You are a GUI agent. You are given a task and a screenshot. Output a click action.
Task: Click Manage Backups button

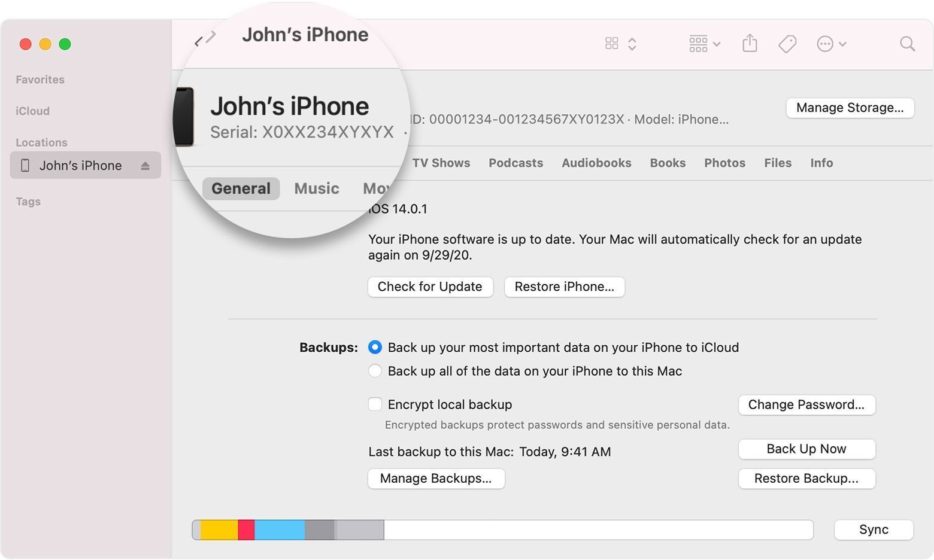pos(436,479)
